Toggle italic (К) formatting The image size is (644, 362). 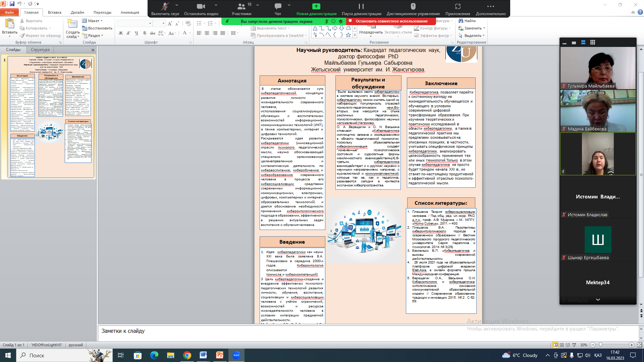128,33
